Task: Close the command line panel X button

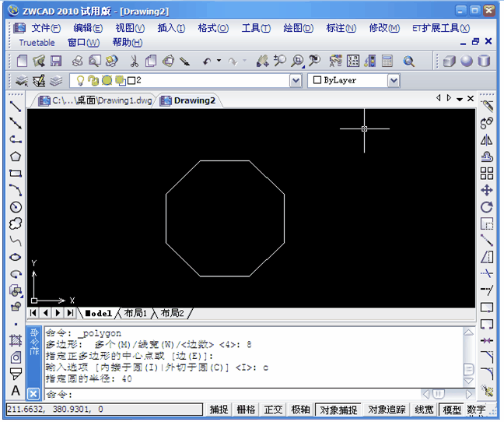Action: (x=33, y=394)
